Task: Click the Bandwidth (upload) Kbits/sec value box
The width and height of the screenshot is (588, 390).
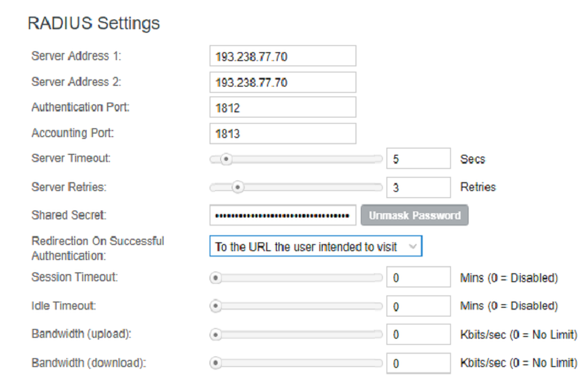Action: [x=418, y=335]
